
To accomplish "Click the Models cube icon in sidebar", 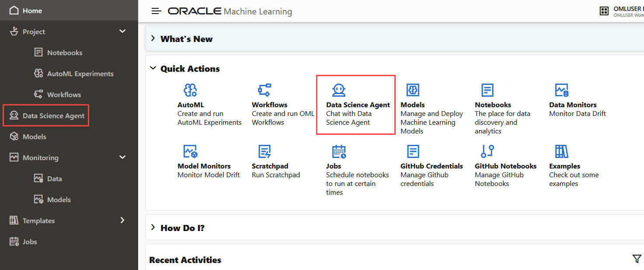I will point(14,137).
